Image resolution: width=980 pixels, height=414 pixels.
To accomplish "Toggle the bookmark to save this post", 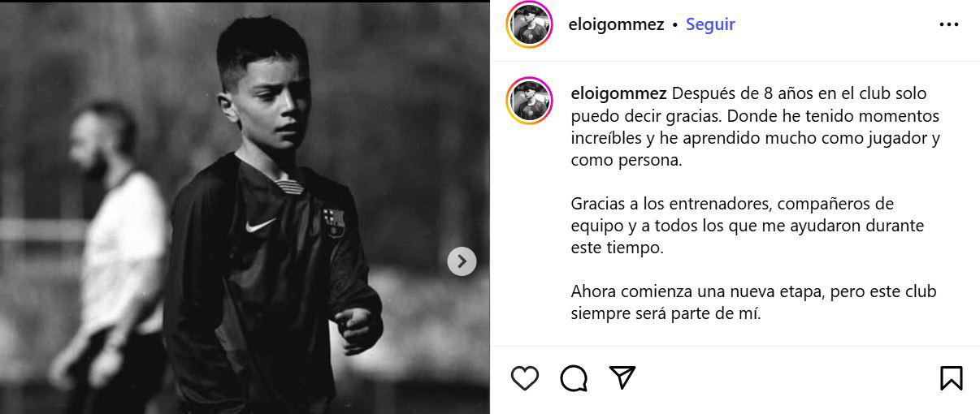I will (951, 377).
